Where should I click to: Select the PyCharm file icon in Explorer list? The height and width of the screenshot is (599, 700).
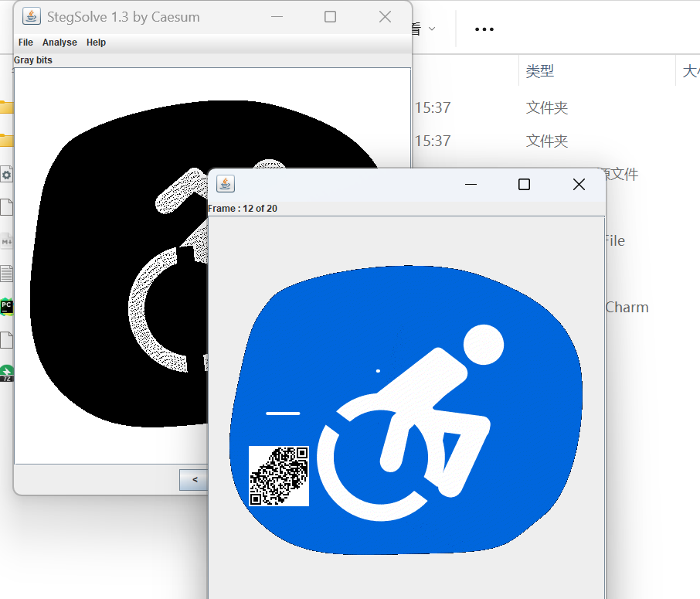6,308
